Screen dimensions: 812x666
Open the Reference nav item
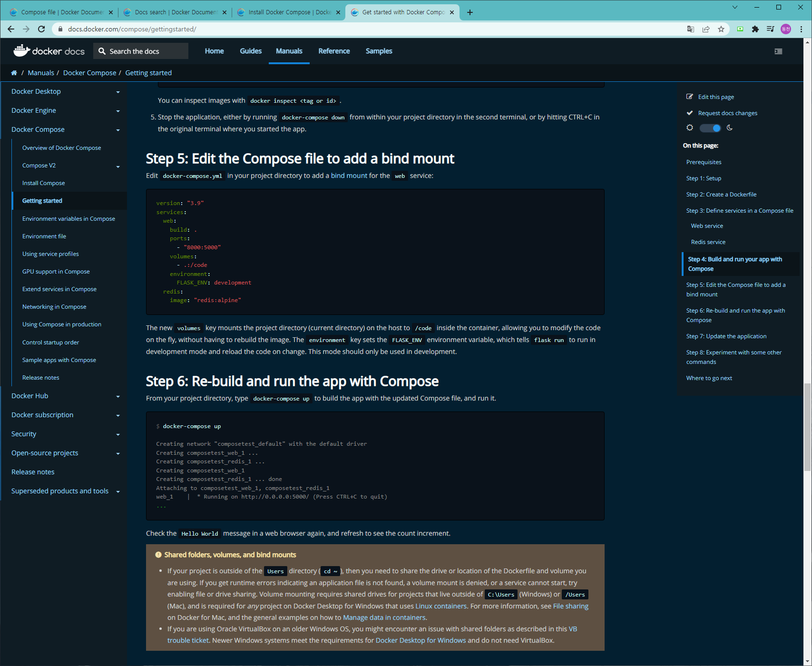pos(334,51)
